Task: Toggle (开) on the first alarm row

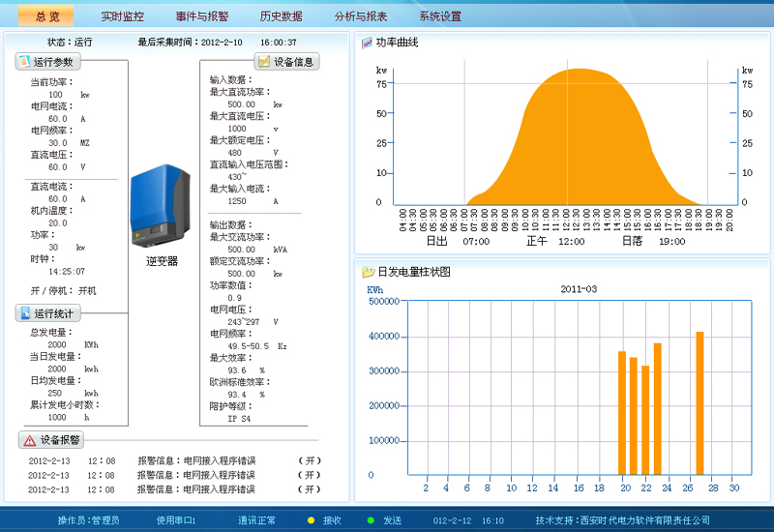Action: click(309, 461)
